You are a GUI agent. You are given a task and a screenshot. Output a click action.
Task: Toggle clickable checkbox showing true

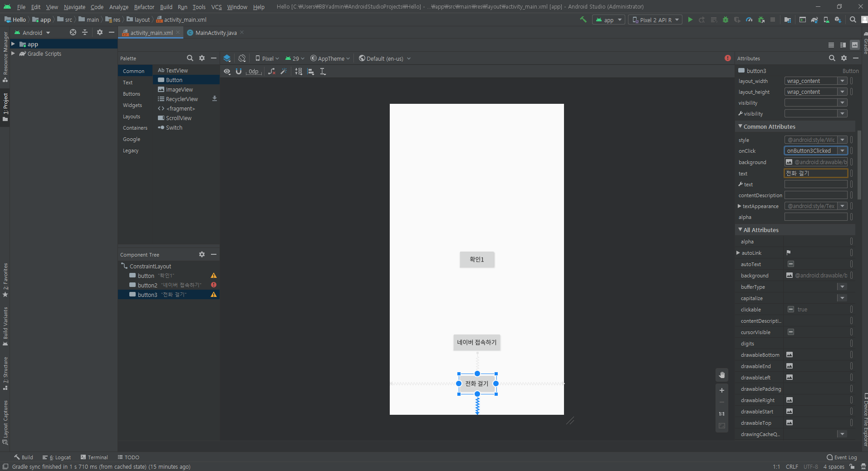click(x=791, y=309)
